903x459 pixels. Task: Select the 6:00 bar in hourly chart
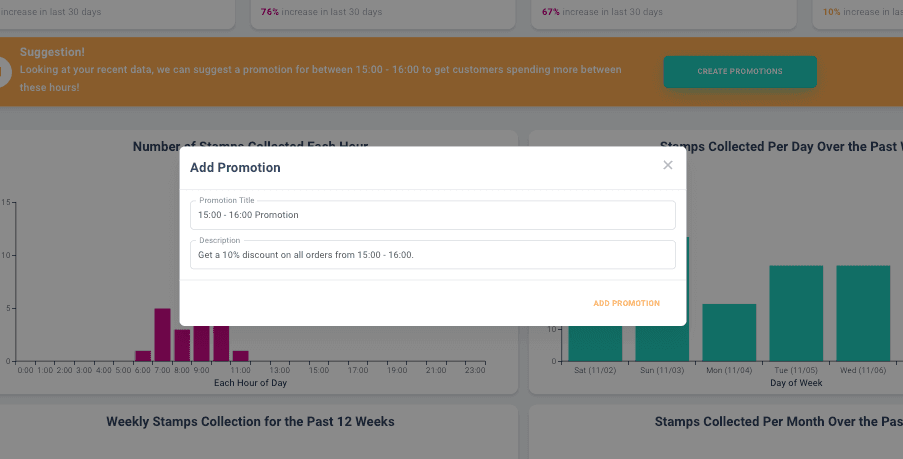143,356
